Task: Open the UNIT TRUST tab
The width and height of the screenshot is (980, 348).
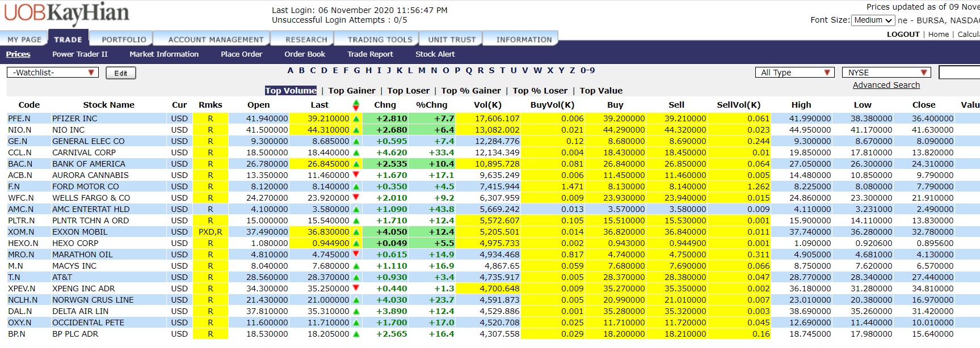Action: [x=452, y=40]
